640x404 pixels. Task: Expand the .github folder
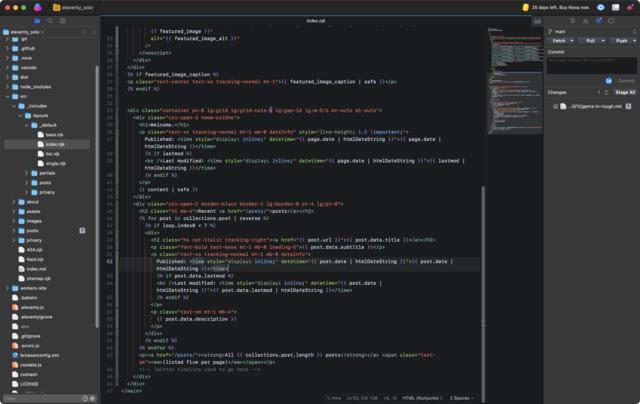[7, 48]
